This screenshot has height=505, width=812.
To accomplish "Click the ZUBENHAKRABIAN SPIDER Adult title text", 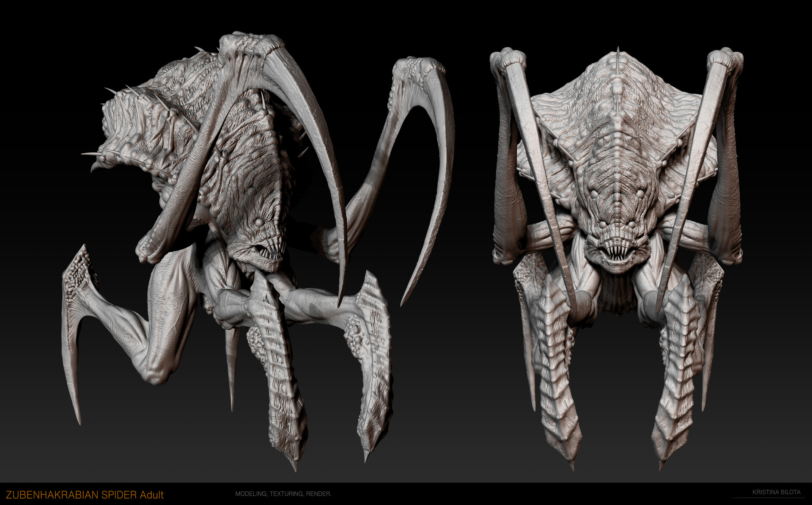I will click(x=85, y=494).
